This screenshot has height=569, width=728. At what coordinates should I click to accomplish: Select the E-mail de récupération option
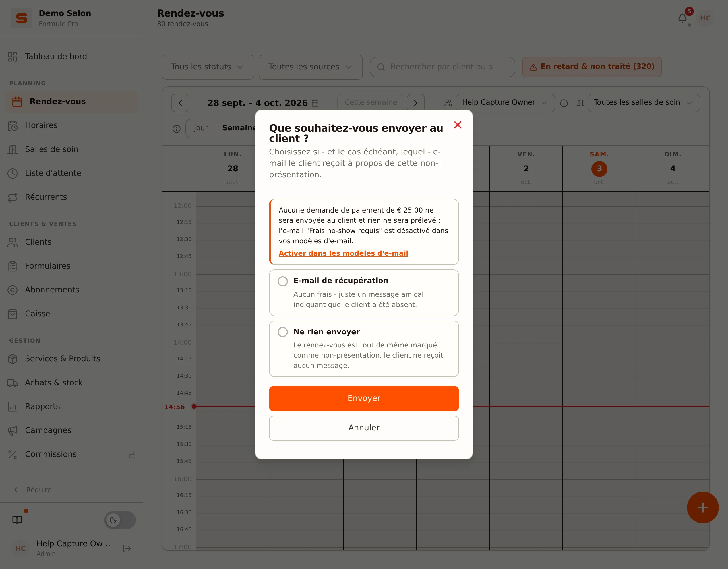[x=364, y=293]
